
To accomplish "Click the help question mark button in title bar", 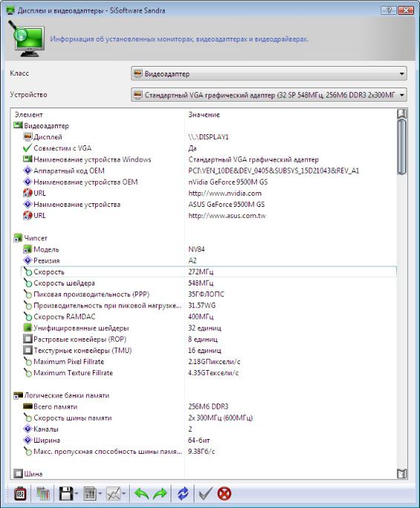I will pos(388,10).
